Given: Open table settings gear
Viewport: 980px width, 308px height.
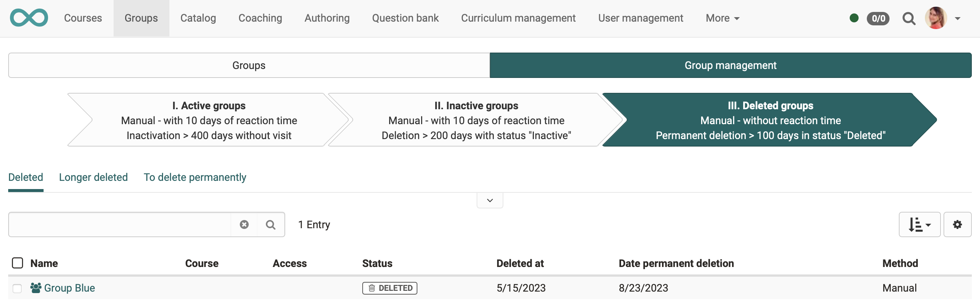Looking at the screenshot, I should 957,224.
